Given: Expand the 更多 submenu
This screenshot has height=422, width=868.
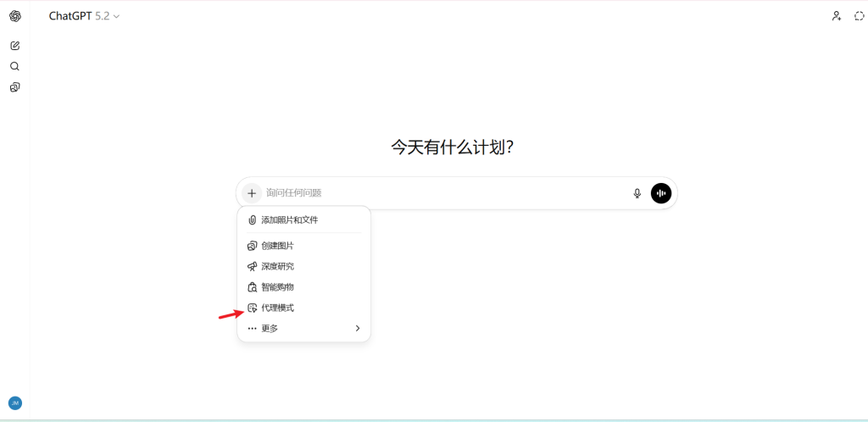Looking at the screenshot, I should 304,329.
